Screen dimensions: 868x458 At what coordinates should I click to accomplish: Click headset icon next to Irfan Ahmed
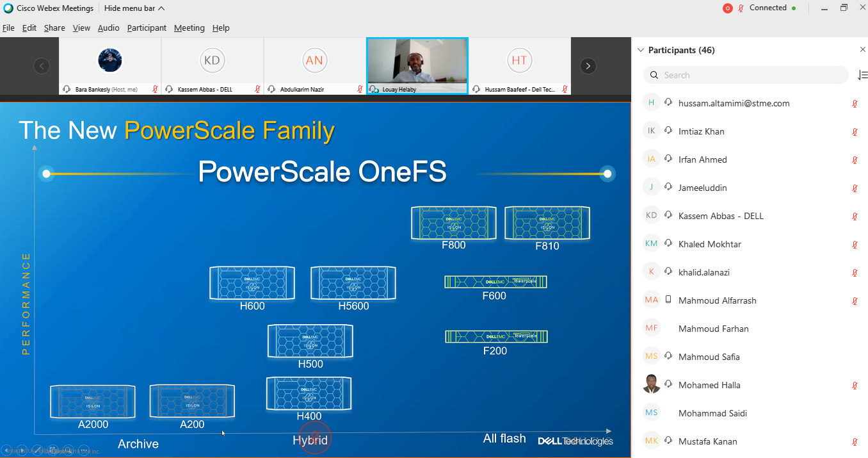[668, 159]
